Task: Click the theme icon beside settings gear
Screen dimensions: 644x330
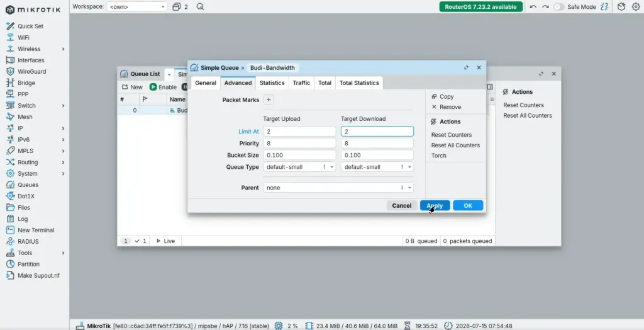Action: [x=621, y=6]
